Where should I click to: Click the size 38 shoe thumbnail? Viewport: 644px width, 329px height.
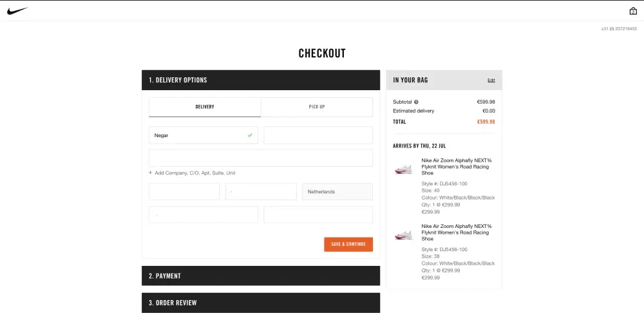click(x=403, y=234)
